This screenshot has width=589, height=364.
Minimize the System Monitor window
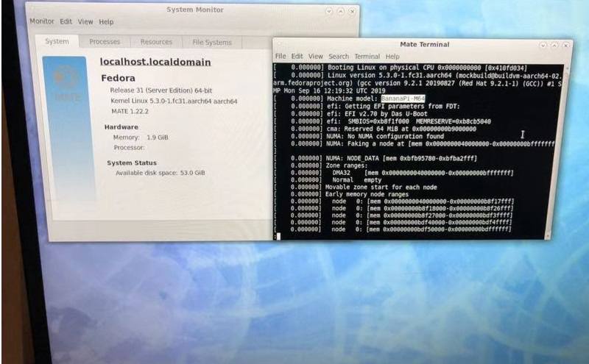click(x=329, y=11)
